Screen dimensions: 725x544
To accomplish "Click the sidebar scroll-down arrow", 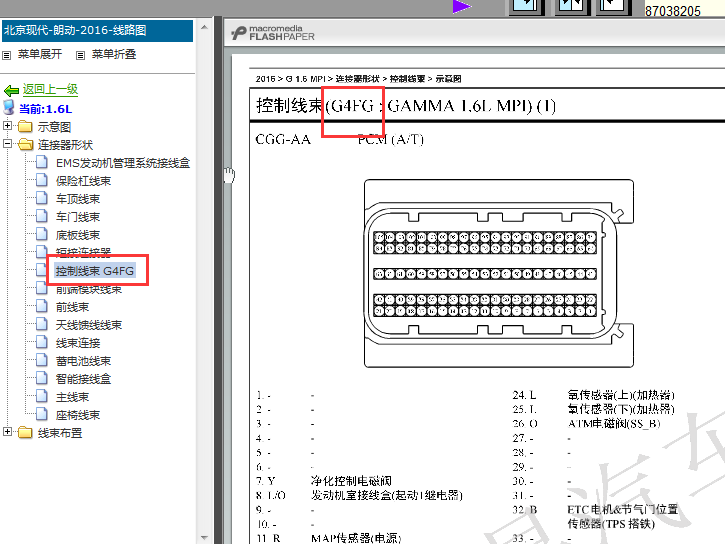I will 204,538.
